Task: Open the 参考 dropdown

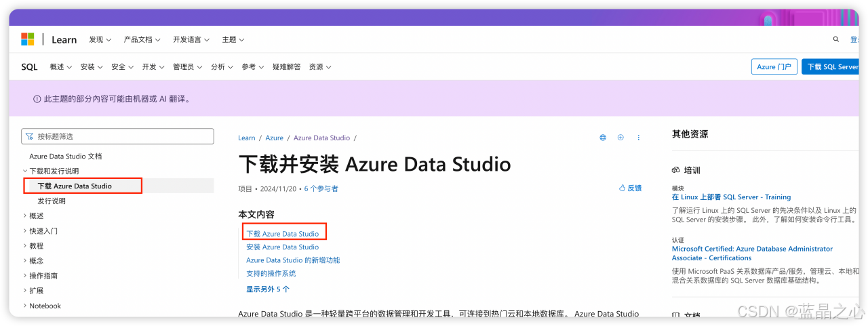Action: click(253, 67)
